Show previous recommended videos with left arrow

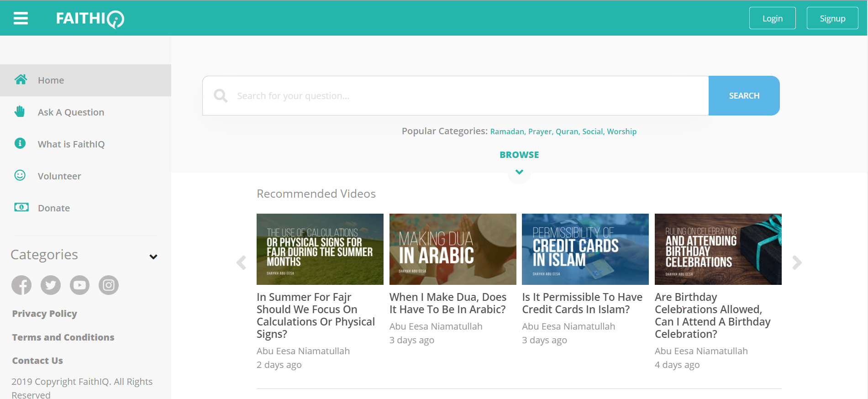(241, 262)
